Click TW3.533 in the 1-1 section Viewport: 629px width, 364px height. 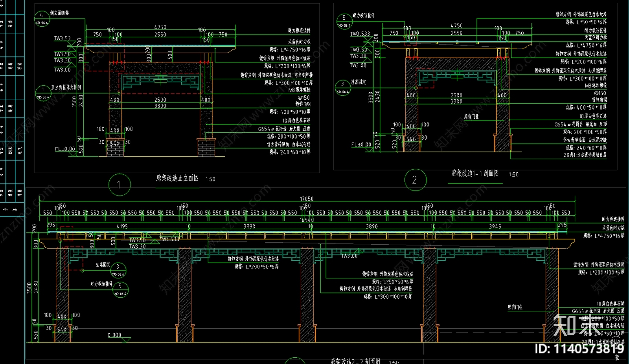360,34
